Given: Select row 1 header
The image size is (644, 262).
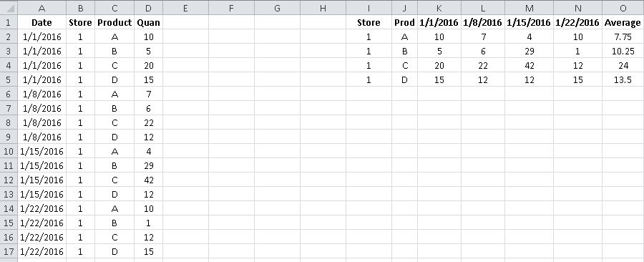Looking at the screenshot, I should (x=9, y=22).
